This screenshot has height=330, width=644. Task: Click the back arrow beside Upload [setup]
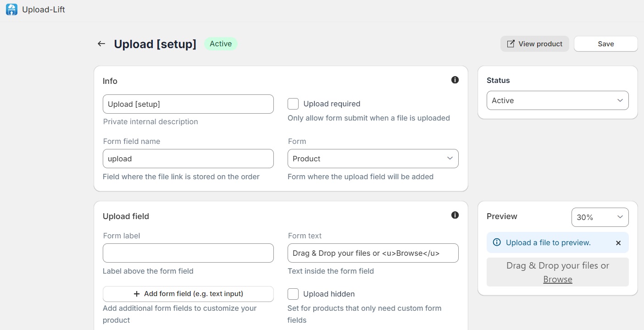click(x=101, y=44)
